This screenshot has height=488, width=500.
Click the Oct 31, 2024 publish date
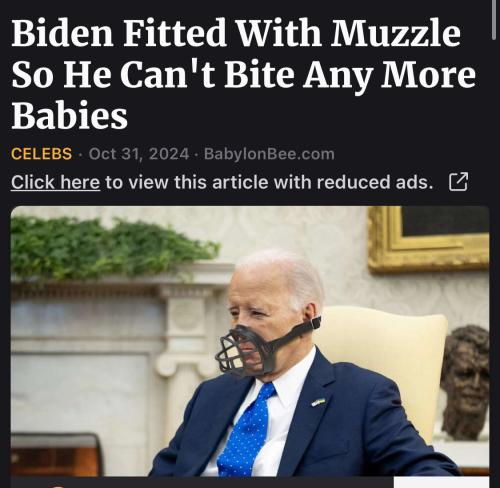(x=139, y=154)
